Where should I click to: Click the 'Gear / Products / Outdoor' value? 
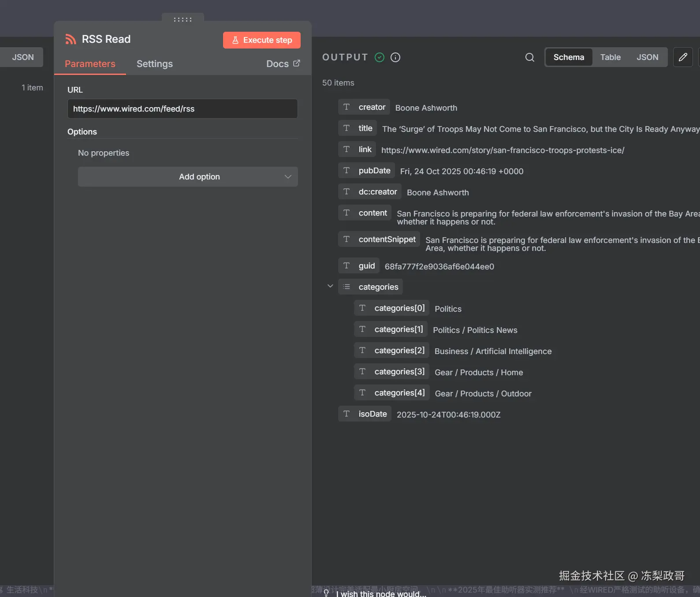(x=483, y=394)
